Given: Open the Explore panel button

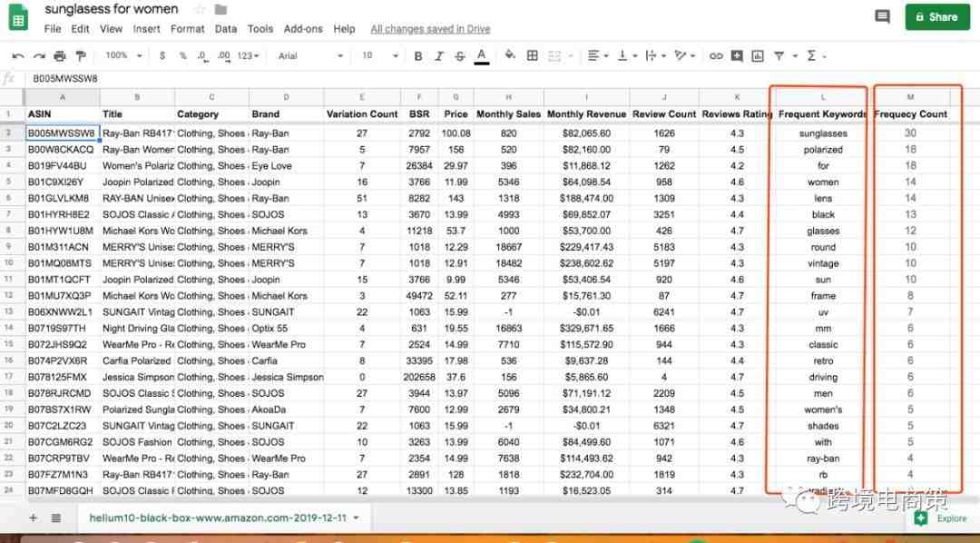Looking at the screenshot, I should (941, 518).
